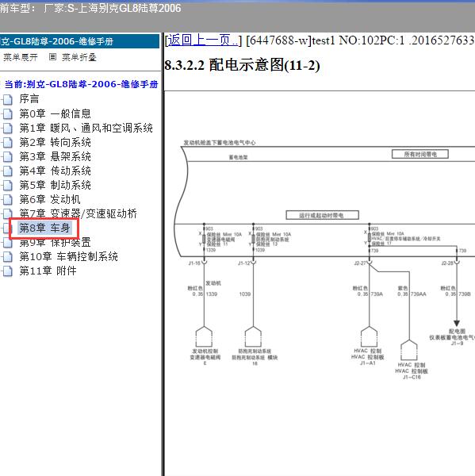Click the 蓄电池架 label in the diagram
475x476 pixels.
238,157
